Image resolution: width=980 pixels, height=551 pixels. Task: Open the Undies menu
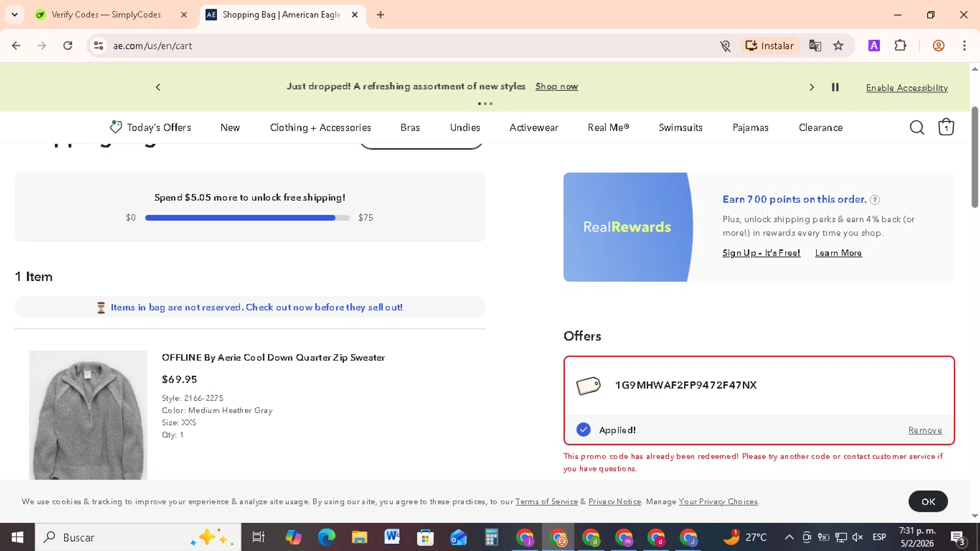(x=465, y=127)
